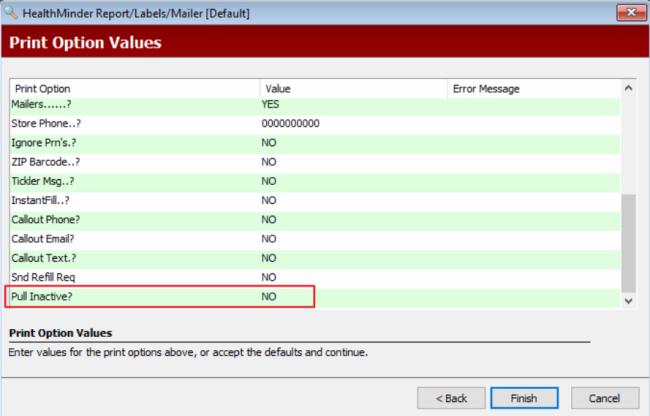
Task: Click the NO value for Callout Text
Action: coord(269,259)
